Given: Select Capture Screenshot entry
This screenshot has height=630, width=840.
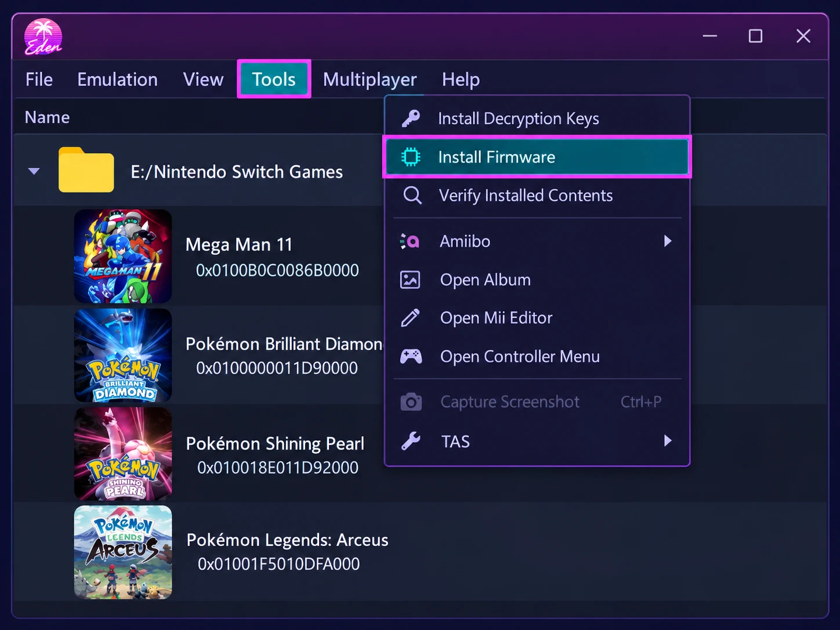Looking at the screenshot, I should click(537, 401).
